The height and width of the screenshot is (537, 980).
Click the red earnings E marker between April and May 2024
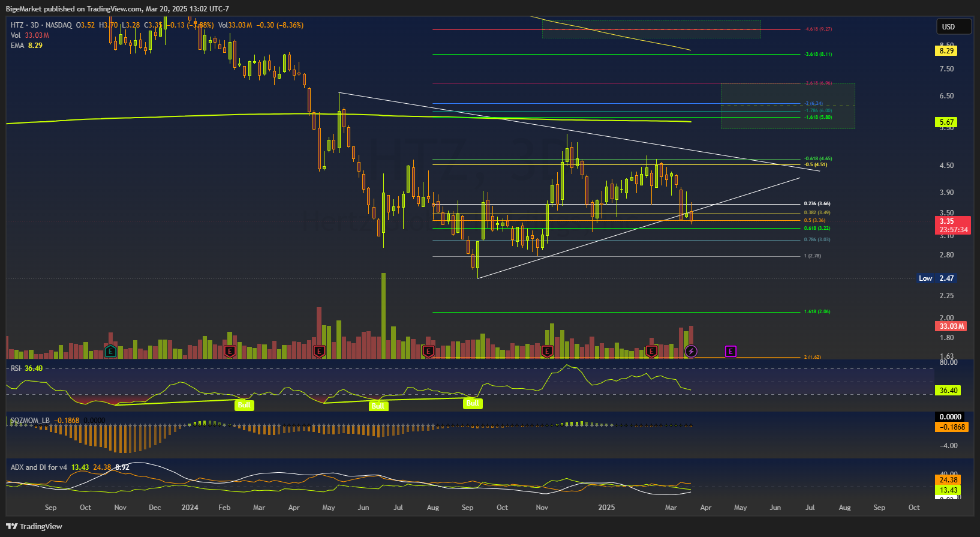pos(319,352)
